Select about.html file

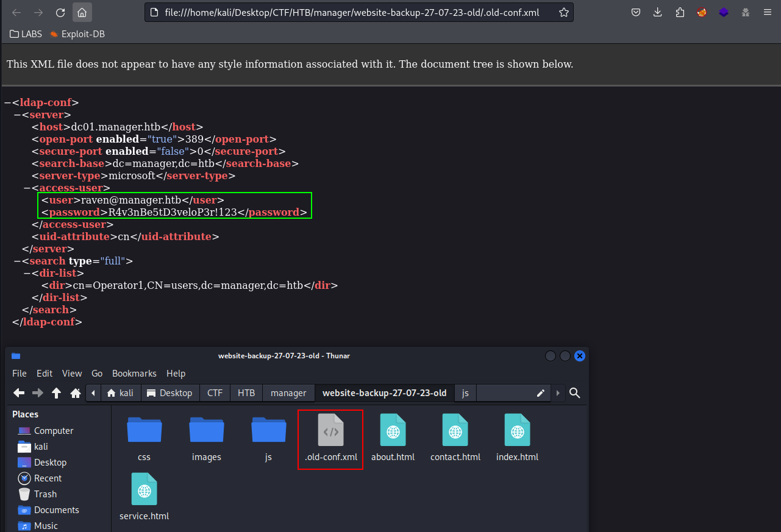393,438
